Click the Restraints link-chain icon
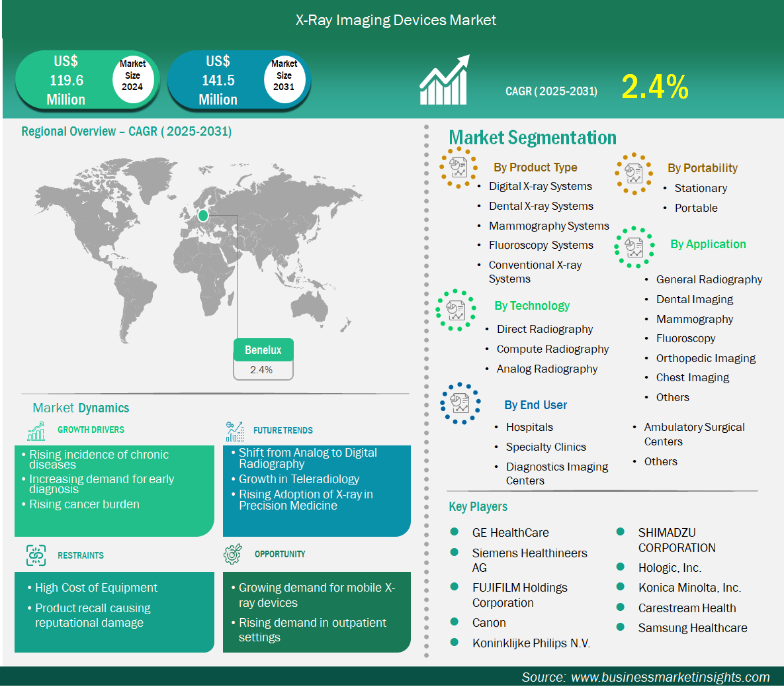The width and height of the screenshot is (784, 687). [36, 555]
